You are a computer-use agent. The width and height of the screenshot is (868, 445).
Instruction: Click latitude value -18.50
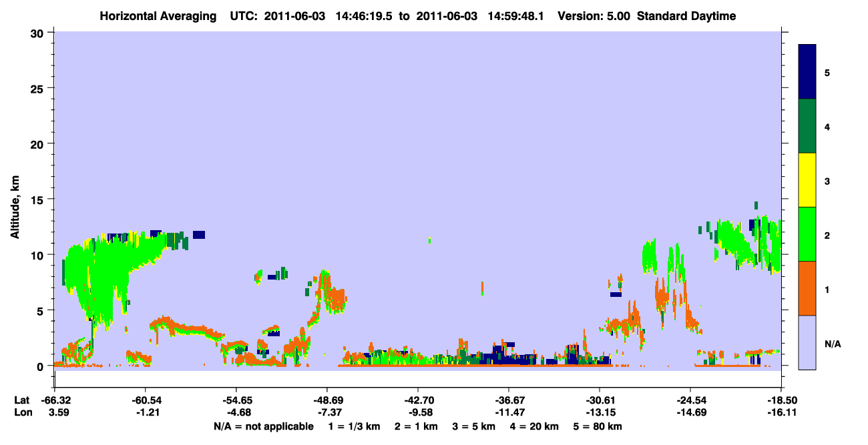pyautogui.click(x=781, y=400)
